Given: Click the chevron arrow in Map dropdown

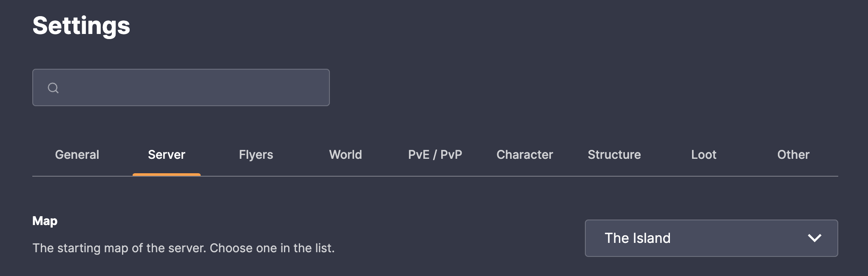Looking at the screenshot, I should 814,238.
